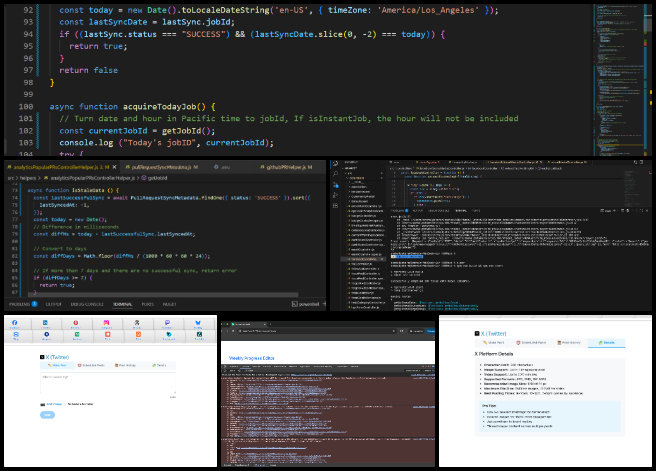Image resolution: width=656 pixels, height=471 pixels.
Task: Click X (Twitter) heading in left panel
Action: click(57, 357)
